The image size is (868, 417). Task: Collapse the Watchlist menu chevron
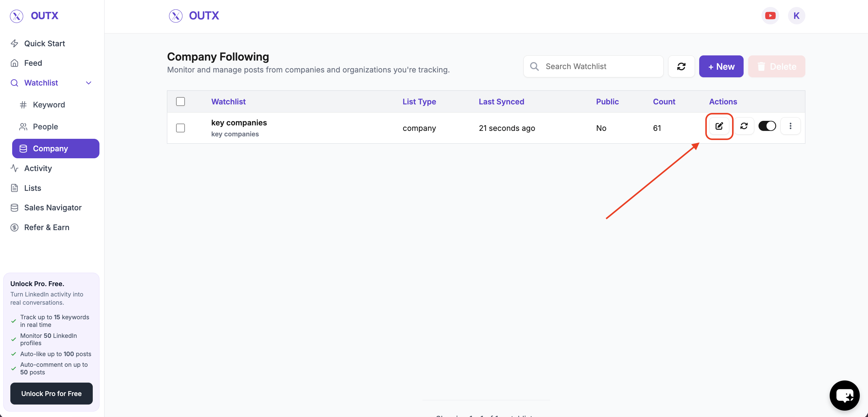(89, 83)
